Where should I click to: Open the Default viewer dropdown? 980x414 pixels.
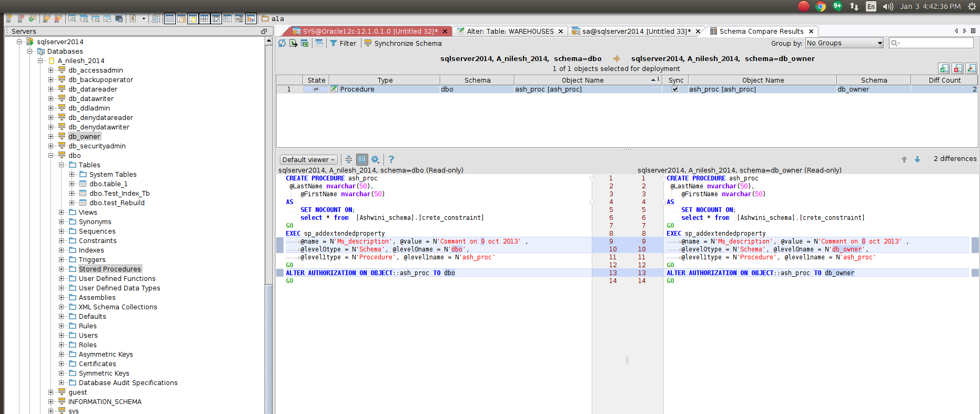click(x=309, y=160)
